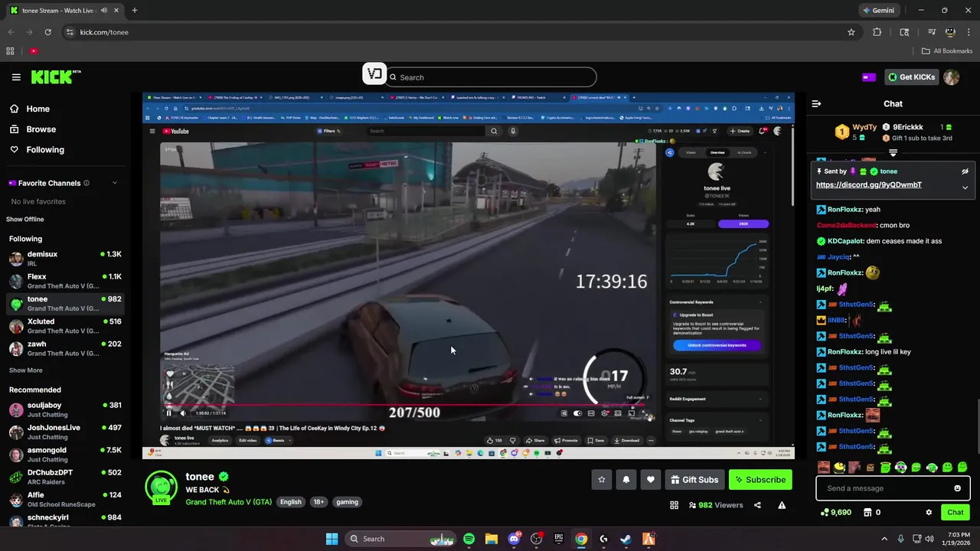Image resolution: width=980 pixels, height=551 pixels.
Task: Open the user profile avatar menu
Action: pyautogui.click(x=951, y=77)
